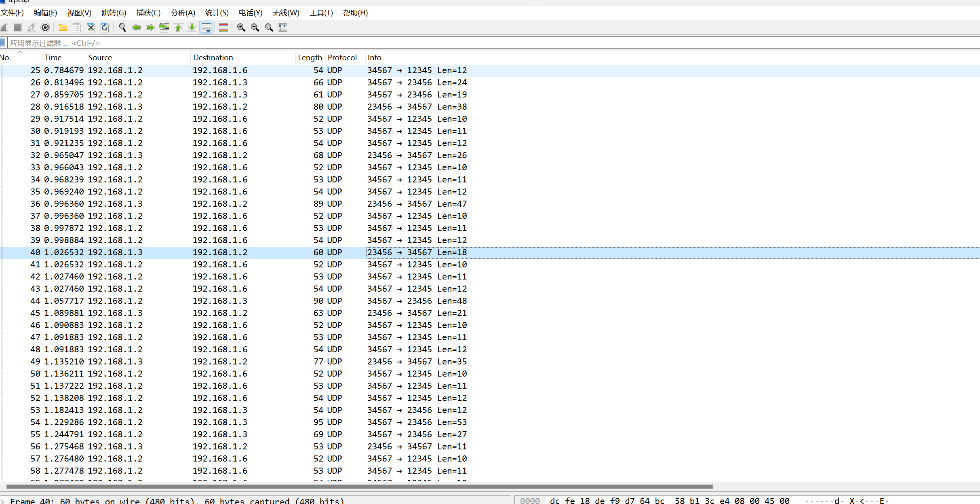
Task: Select packet 44 with Len=48
Action: click(490, 301)
